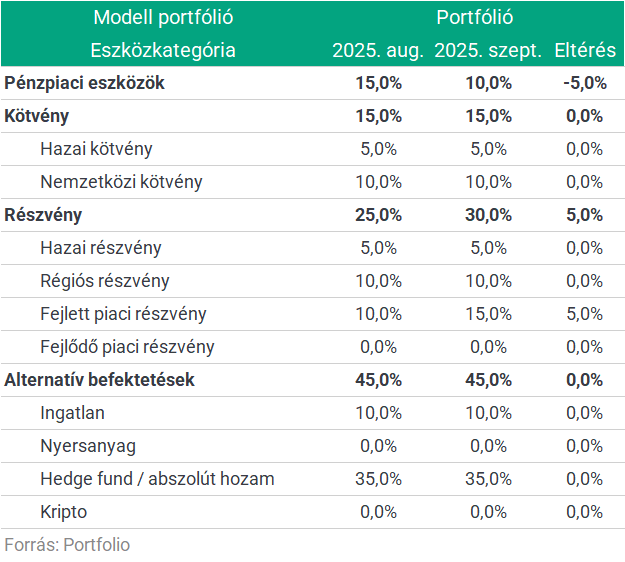Viewport: 625px width, 562px height.
Task: Click the Fejlett piaci részvény label
Action: pyautogui.click(x=123, y=314)
